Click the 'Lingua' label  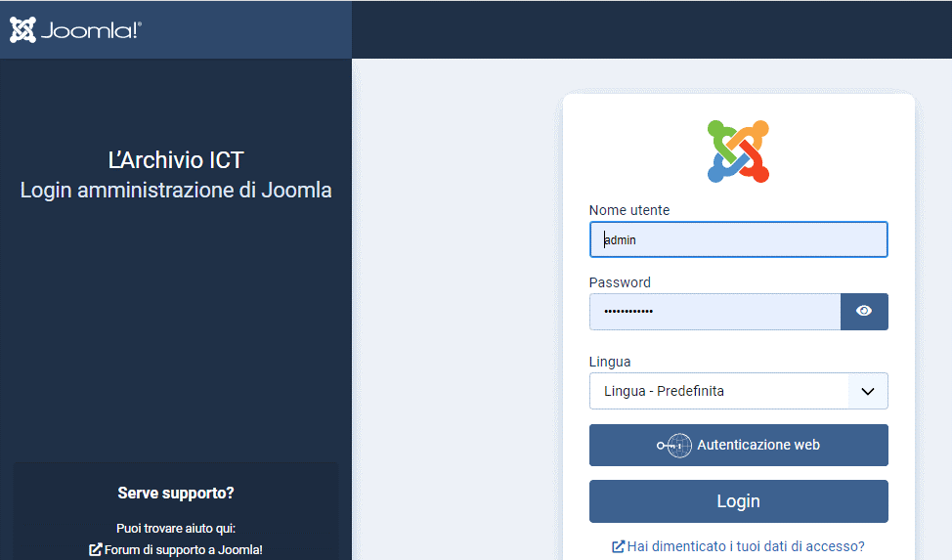coord(610,362)
